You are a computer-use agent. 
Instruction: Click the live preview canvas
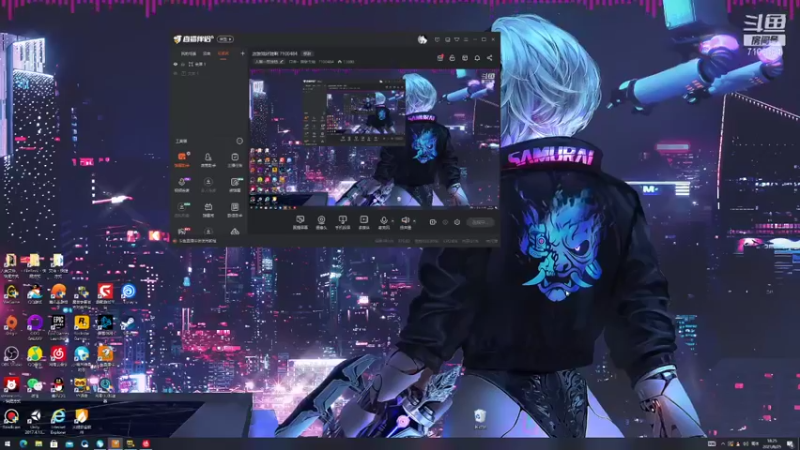pos(374,139)
